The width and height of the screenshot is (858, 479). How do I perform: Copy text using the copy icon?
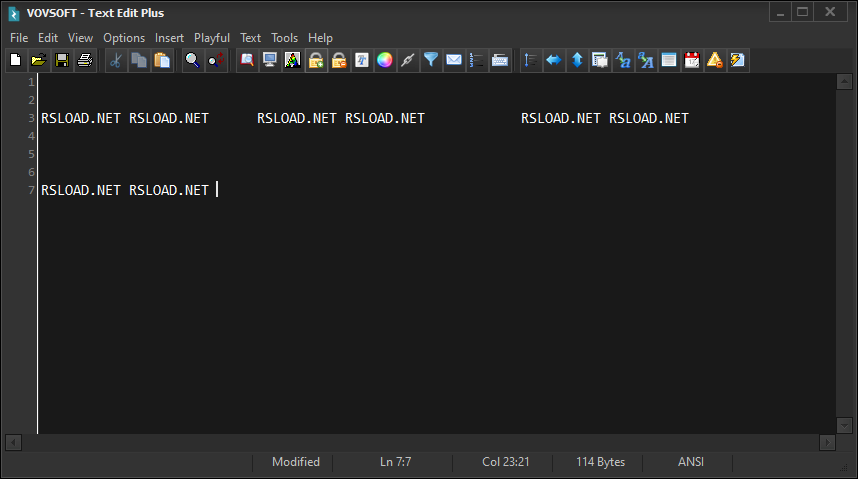pyautogui.click(x=139, y=60)
